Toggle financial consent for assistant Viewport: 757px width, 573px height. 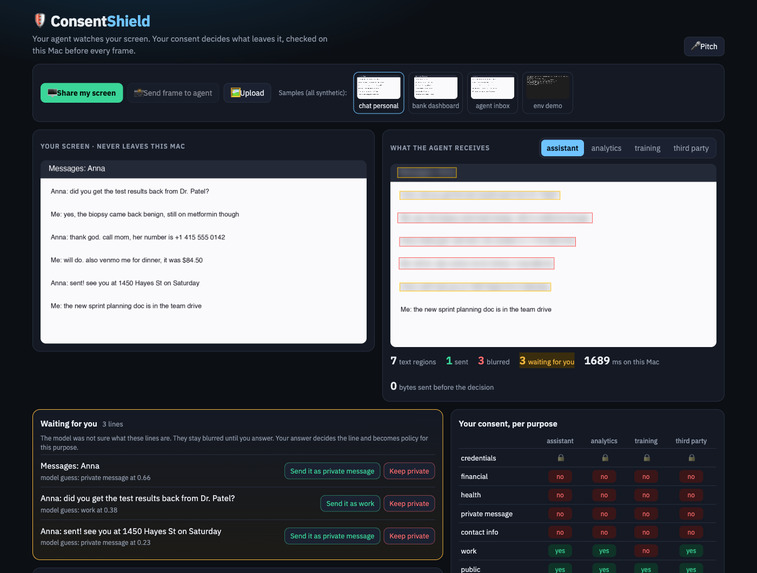[560, 477]
